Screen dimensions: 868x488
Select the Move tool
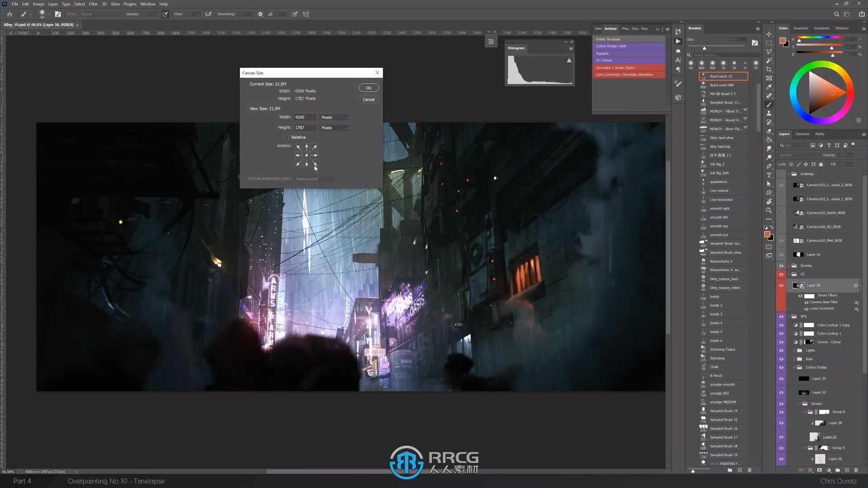[x=769, y=34]
